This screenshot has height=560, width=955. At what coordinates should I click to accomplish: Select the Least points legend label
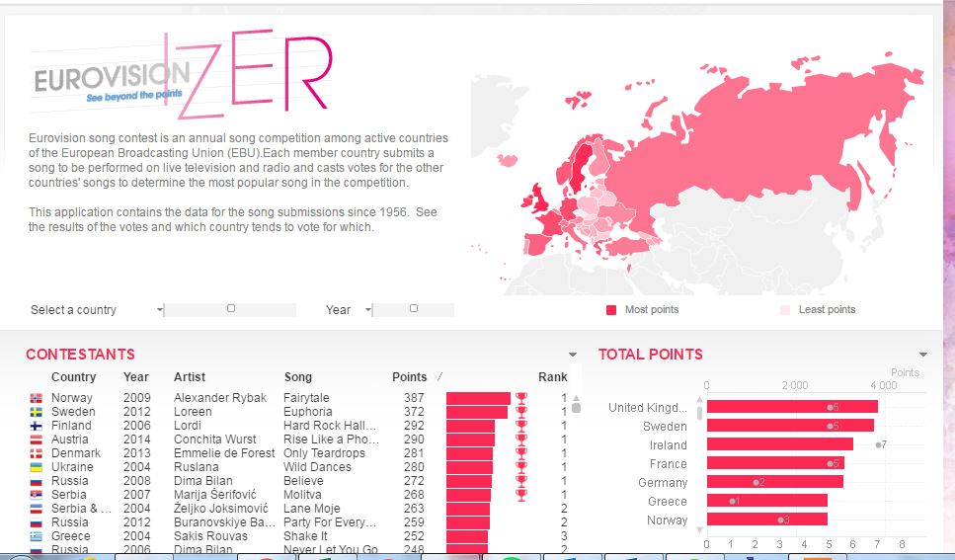827,309
